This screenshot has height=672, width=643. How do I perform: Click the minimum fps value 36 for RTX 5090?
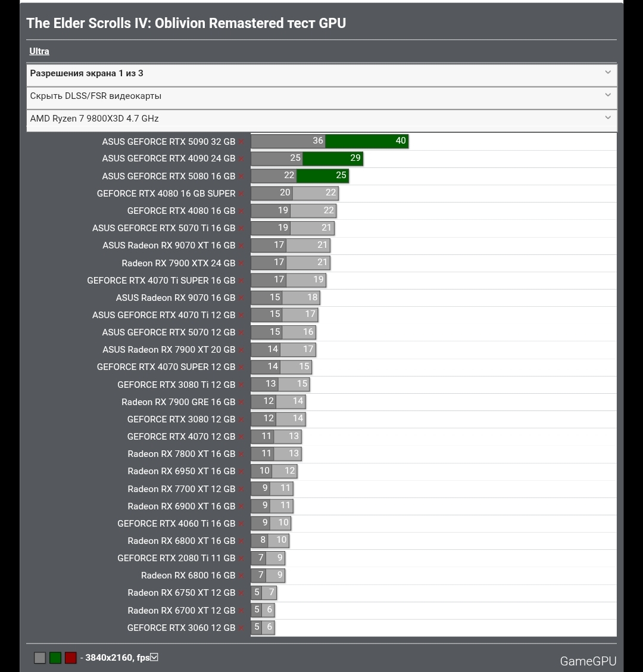tap(318, 141)
